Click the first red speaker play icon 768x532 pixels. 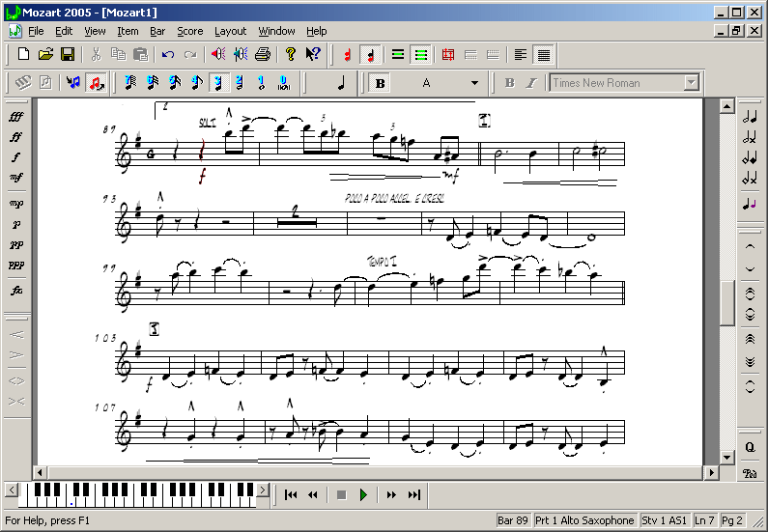click(218, 54)
